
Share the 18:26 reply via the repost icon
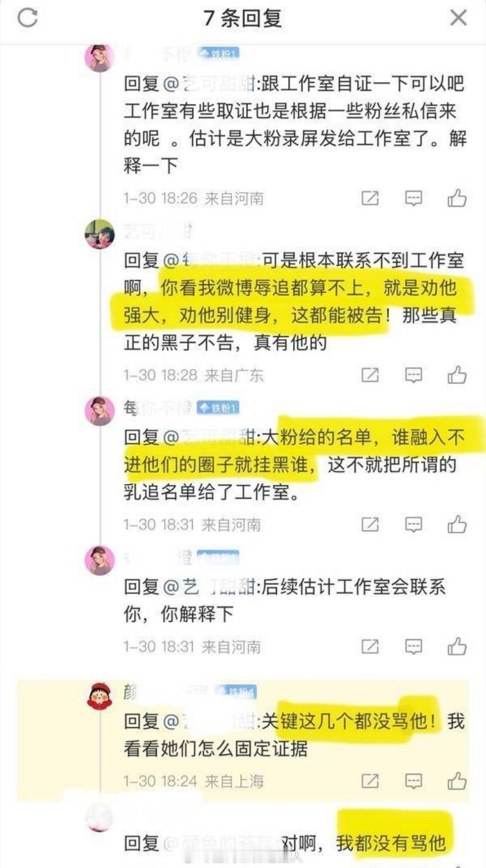[x=370, y=198]
